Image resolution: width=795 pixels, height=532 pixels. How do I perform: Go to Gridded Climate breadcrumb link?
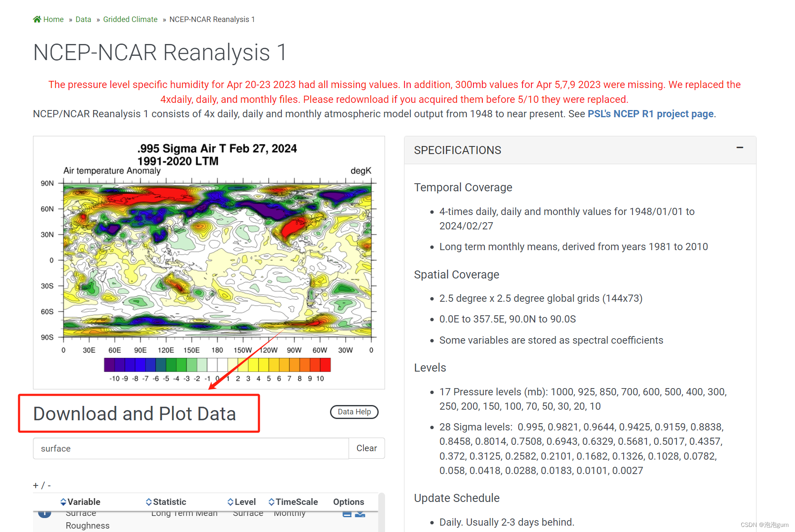point(130,19)
